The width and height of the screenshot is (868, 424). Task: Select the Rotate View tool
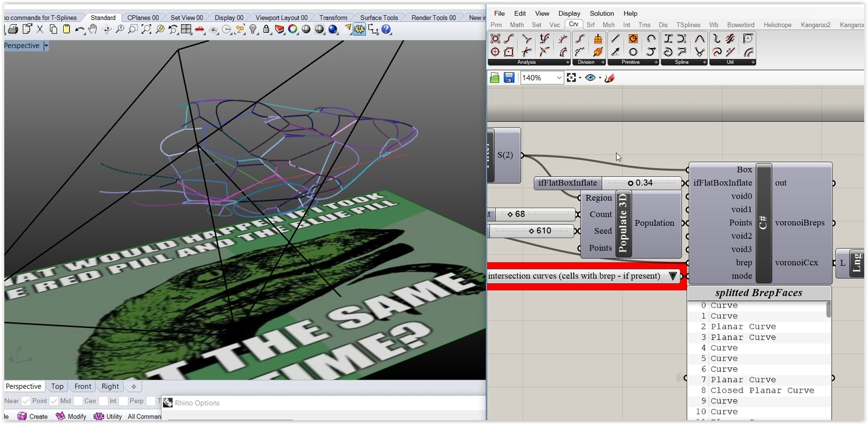106,29
